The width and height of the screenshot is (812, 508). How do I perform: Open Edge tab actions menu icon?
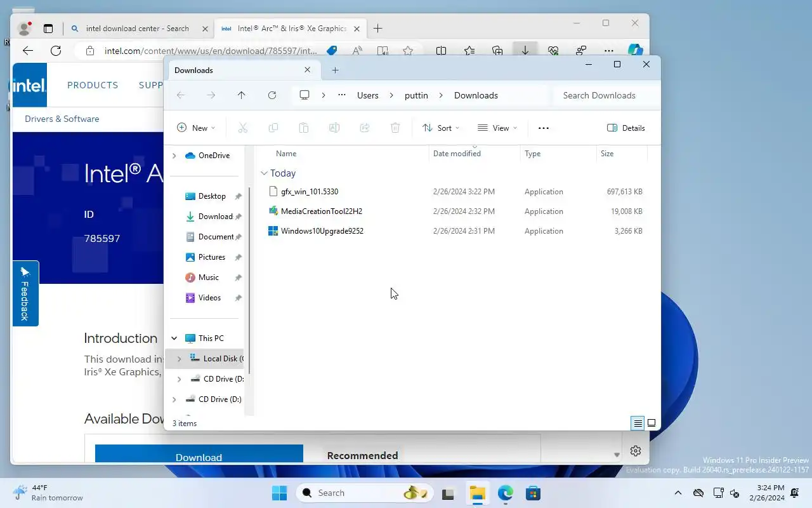pyautogui.click(x=48, y=29)
